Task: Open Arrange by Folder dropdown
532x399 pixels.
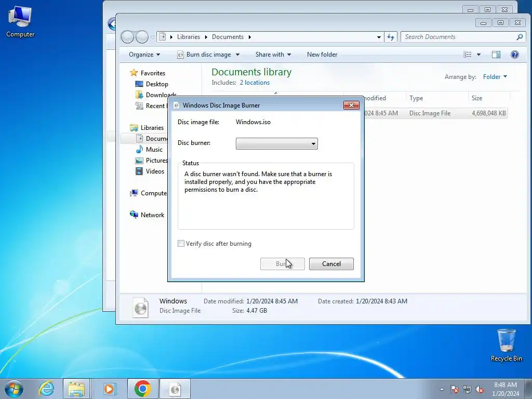Action: tap(495, 77)
